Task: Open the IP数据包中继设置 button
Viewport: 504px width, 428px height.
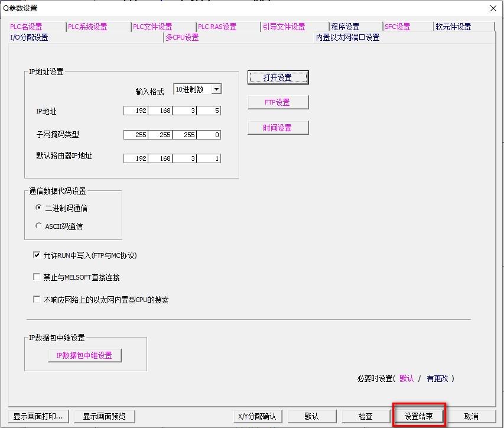Action: coord(84,355)
